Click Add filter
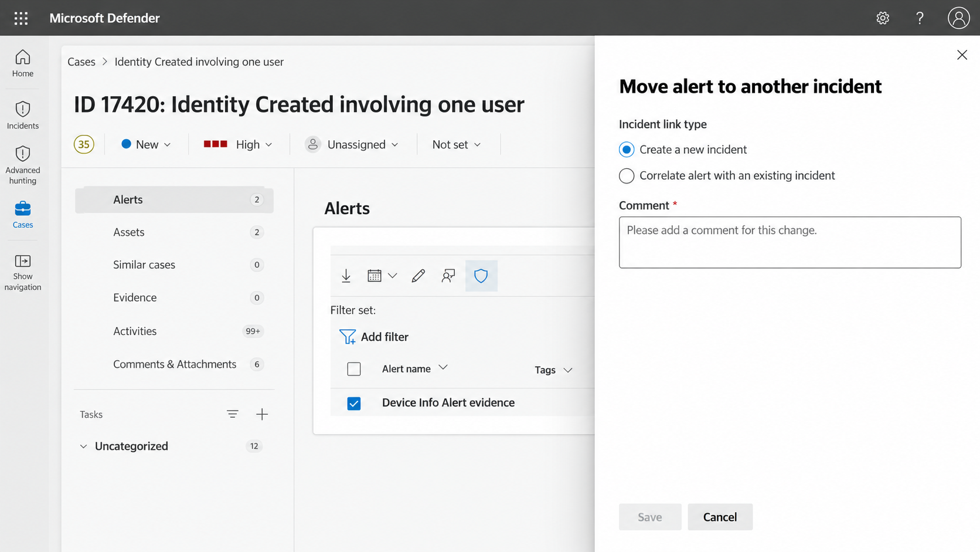Screen dimensions: 980x552 point(374,337)
